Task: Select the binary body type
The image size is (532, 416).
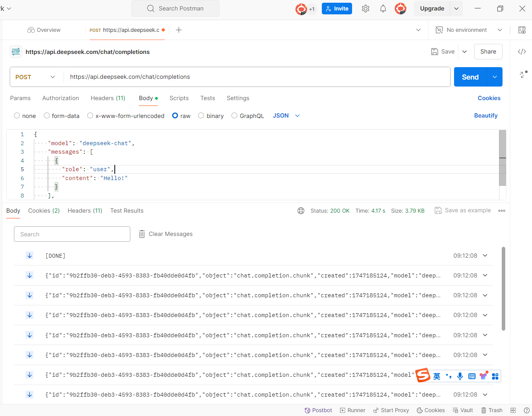Action: click(211, 116)
